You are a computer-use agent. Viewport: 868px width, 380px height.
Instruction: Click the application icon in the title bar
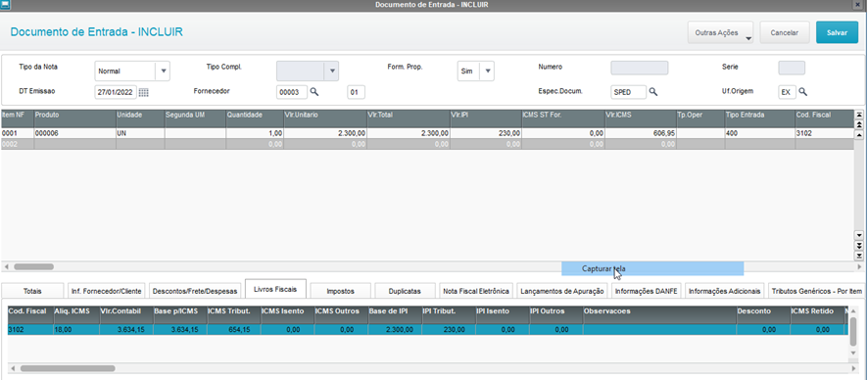point(5,5)
